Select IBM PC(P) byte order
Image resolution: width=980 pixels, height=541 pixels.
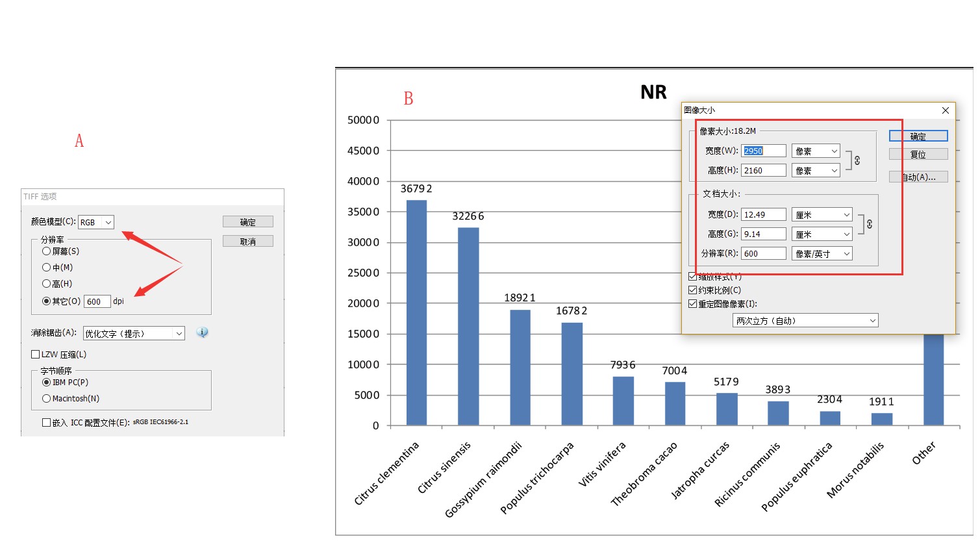click(46, 383)
